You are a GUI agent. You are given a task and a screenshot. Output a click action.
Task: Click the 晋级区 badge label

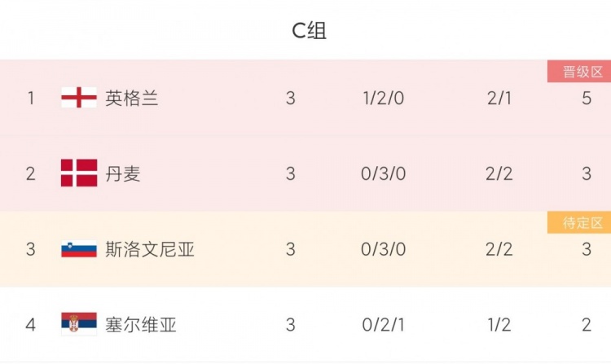(579, 72)
